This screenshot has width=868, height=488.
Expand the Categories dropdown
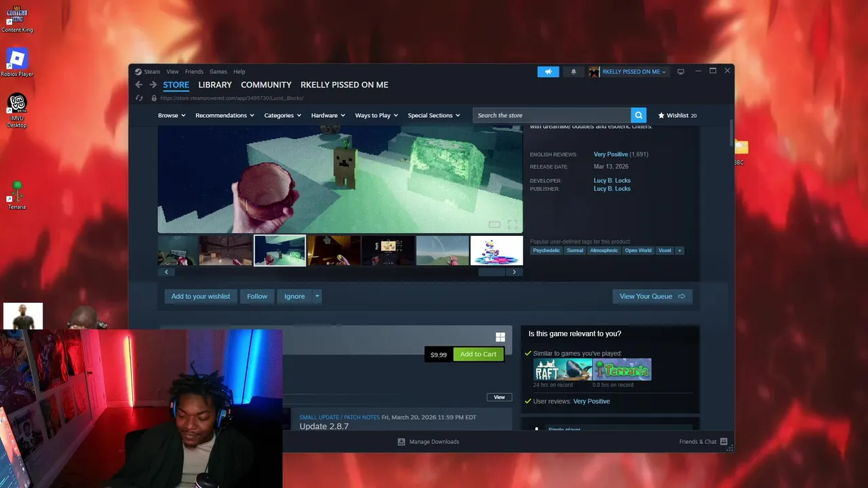[283, 115]
